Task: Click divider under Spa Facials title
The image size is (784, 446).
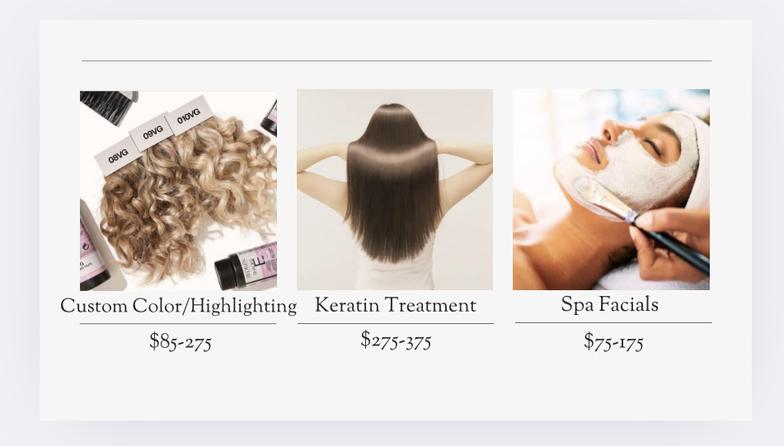Action: [x=614, y=323]
